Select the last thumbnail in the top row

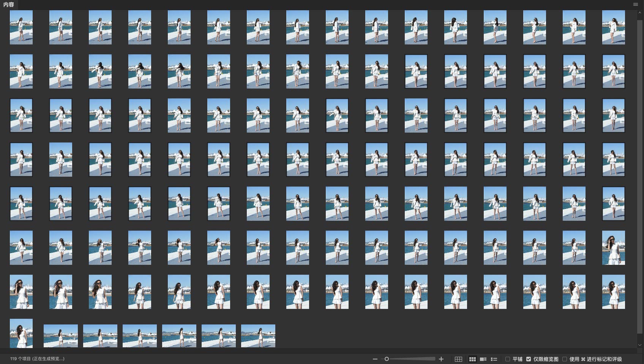click(x=613, y=27)
